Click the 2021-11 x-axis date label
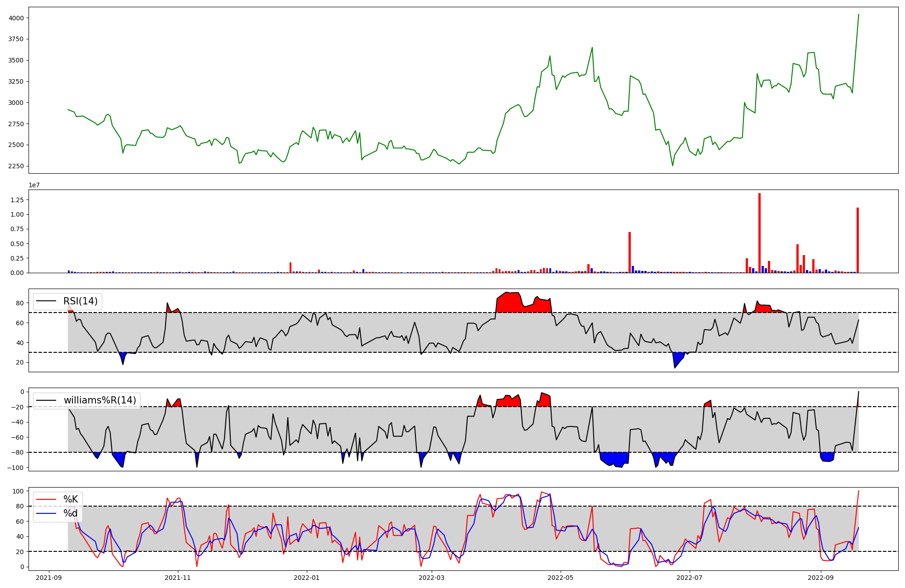The width and height of the screenshot is (905, 588). tap(178, 578)
